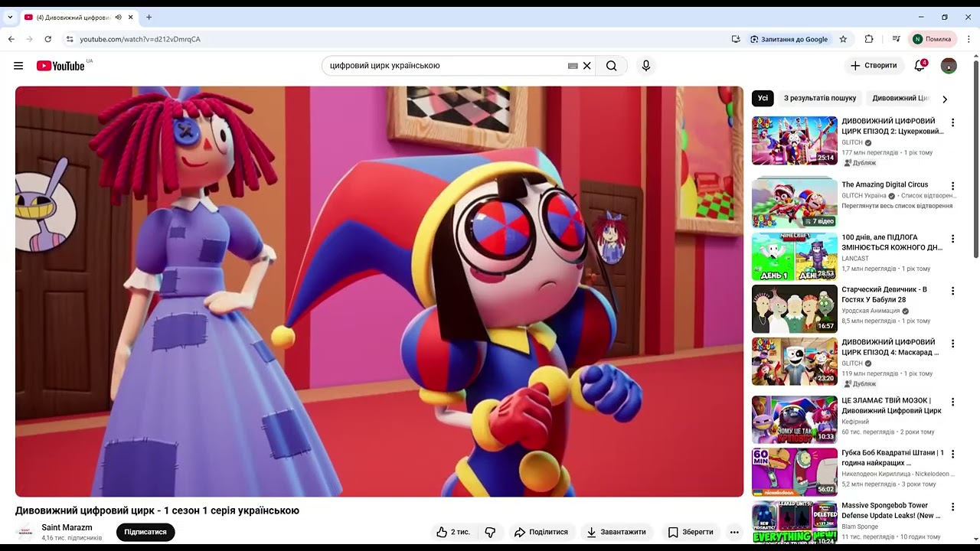Click the magnifier search button

pos(611,66)
